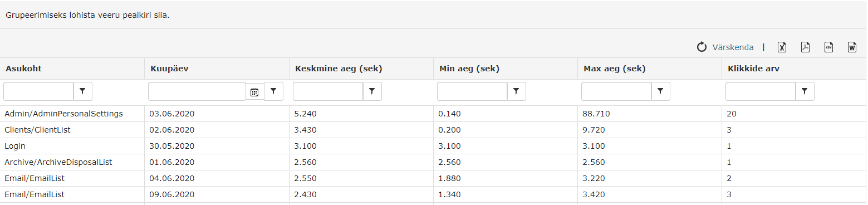Sort by Min aeg (sek) header
Screen dimensions: 868x205
tap(469, 69)
